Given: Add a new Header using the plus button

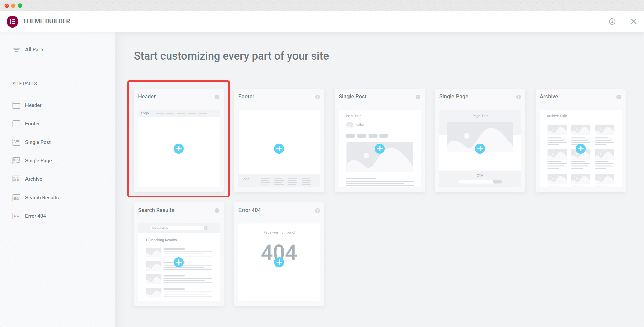Looking at the screenshot, I should click(178, 148).
